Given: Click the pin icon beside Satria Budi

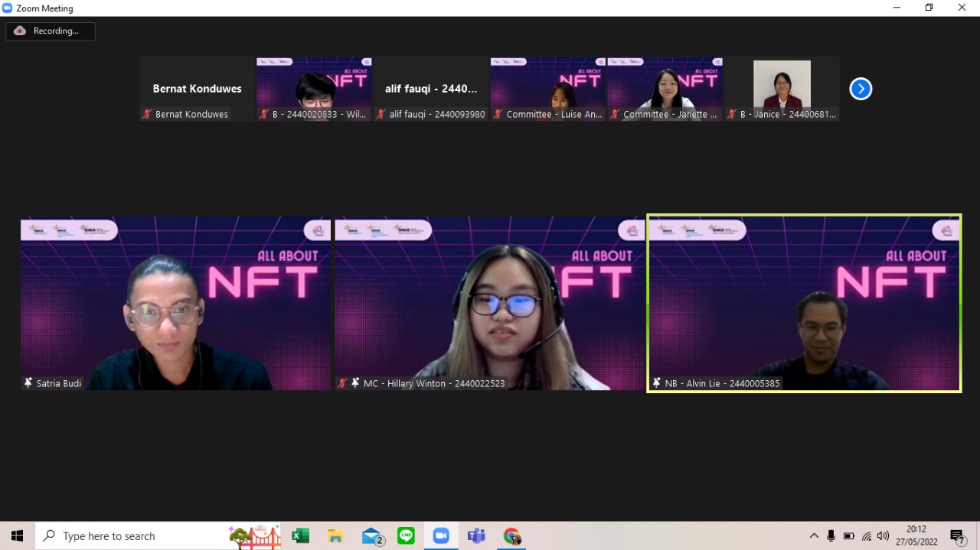Looking at the screenshot, I should tap(28, 383).
